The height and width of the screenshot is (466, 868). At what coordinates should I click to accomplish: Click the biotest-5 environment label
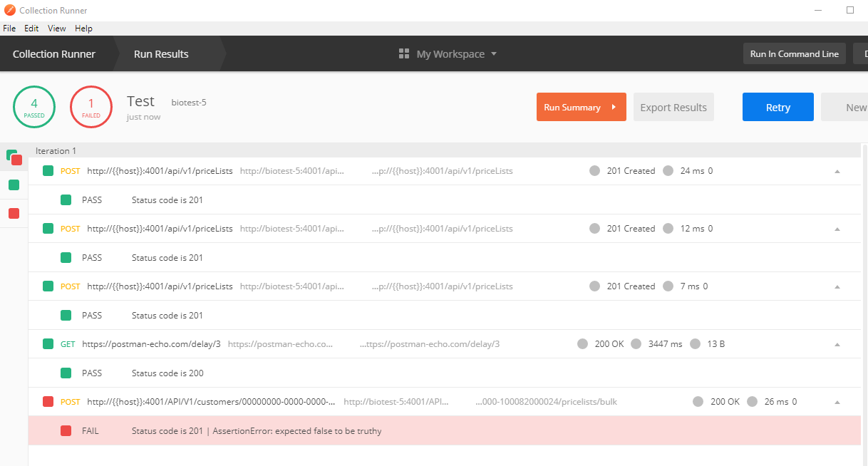(189, 103)
